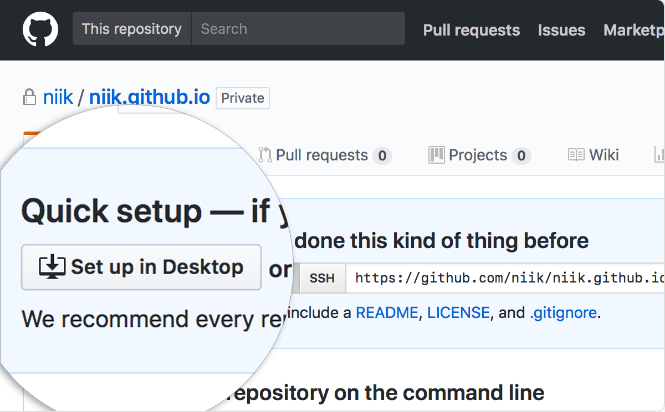Viewport: 665px width, 412px height.
Task: Click the pull request icon in repo tabs
Action: (265, 155)
